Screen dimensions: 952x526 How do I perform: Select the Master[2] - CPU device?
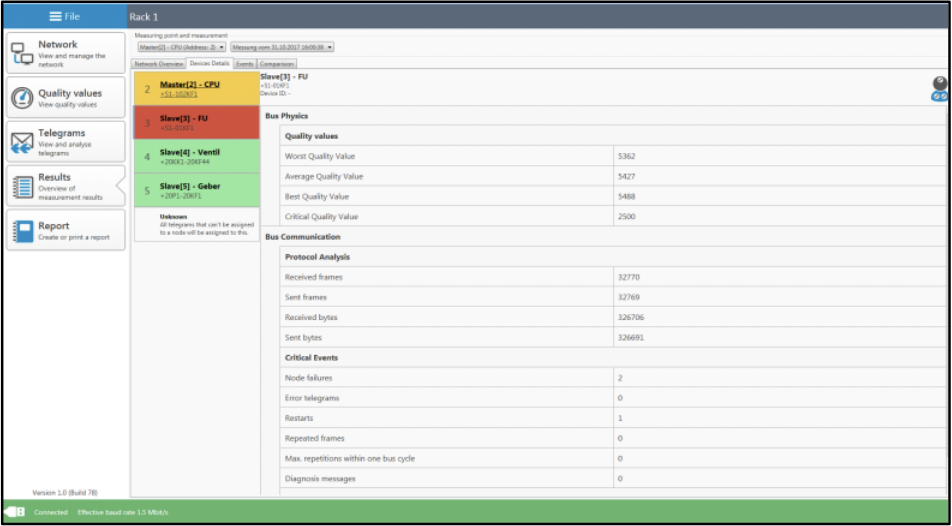tap(196, 89)
